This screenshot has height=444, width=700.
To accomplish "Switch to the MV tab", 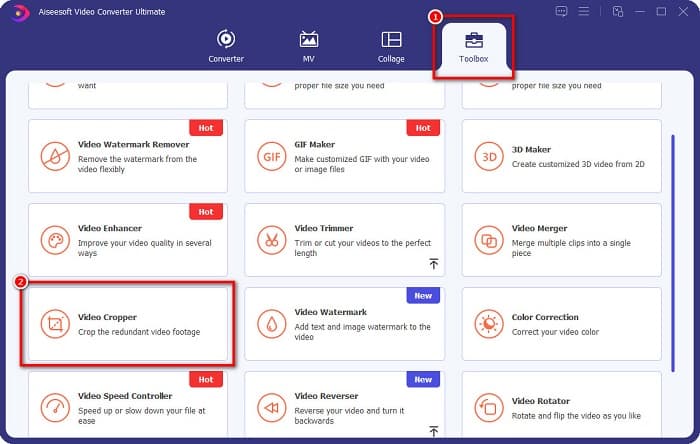I will 309,46.
